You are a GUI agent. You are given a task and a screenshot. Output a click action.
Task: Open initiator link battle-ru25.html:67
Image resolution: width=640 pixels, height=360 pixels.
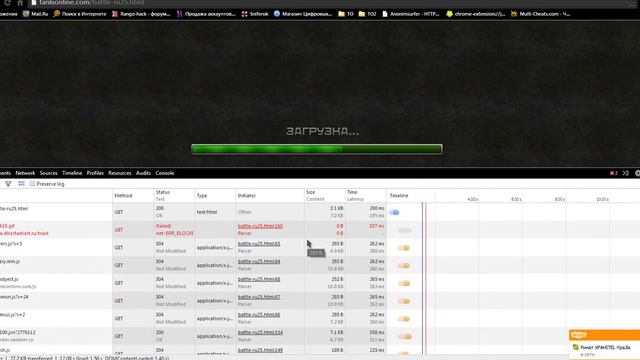pos(259,297)
